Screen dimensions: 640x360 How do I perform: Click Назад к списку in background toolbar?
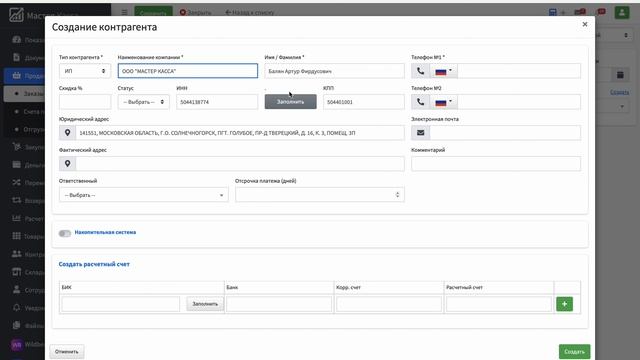click(249, 13)
